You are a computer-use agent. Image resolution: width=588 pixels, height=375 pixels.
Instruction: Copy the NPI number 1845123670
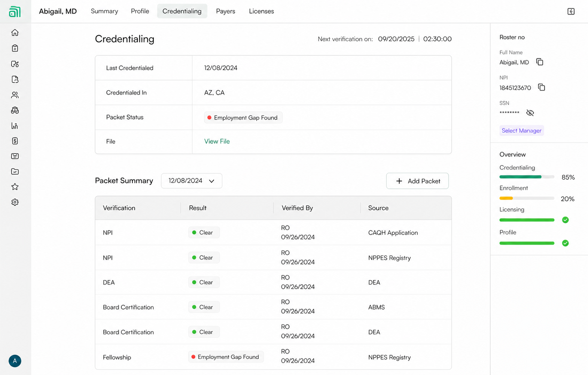pyautogui.click(x=541, y=87)
